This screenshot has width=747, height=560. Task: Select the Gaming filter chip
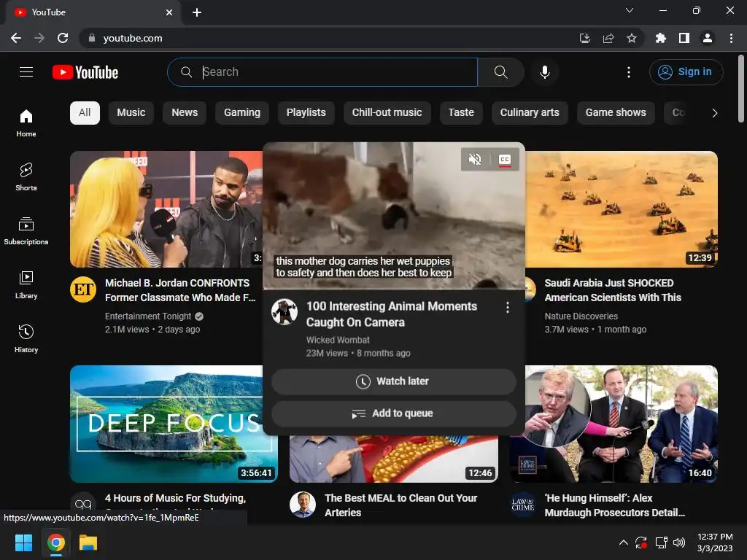tap(242, 113)
